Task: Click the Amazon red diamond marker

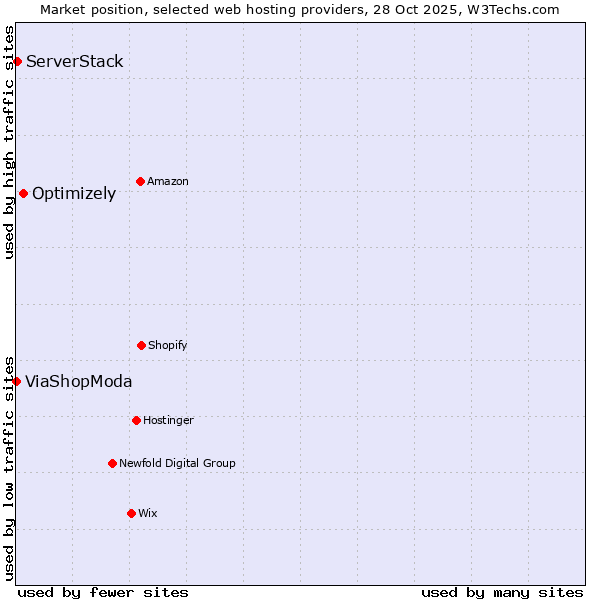Action: [140, 182]
